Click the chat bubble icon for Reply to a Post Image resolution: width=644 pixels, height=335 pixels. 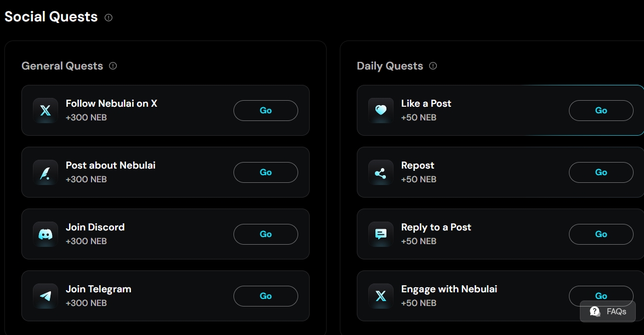(x=381, y=234)
